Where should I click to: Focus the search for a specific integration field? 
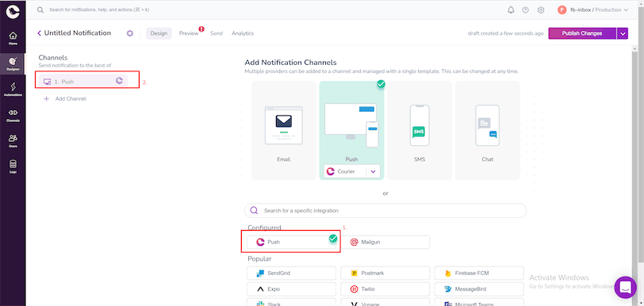pos(385,210)
